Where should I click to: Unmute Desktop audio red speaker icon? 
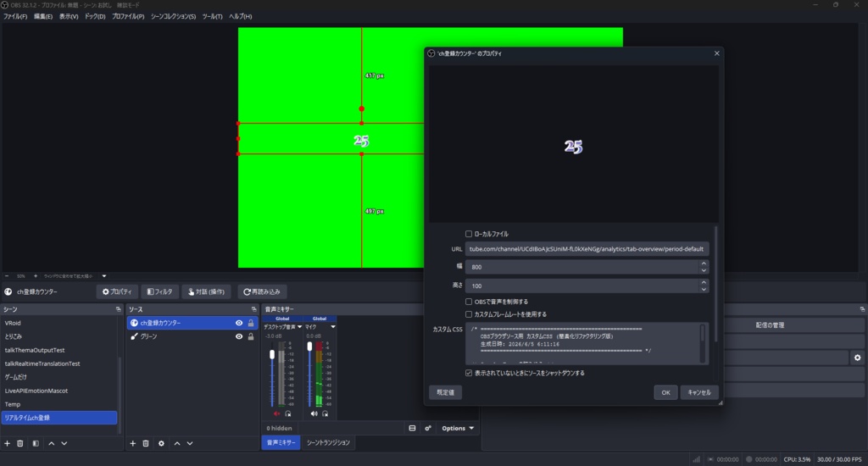(x=276, y=414)
